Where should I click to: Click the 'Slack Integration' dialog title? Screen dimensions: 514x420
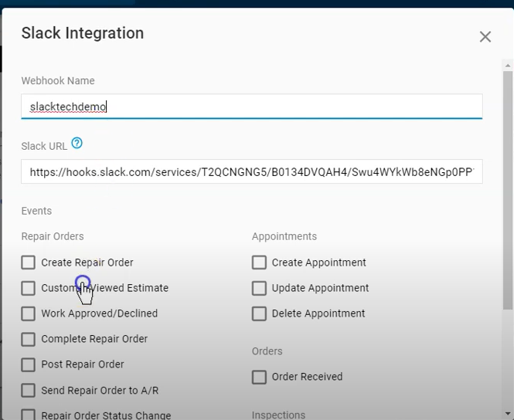pos(83,33)
